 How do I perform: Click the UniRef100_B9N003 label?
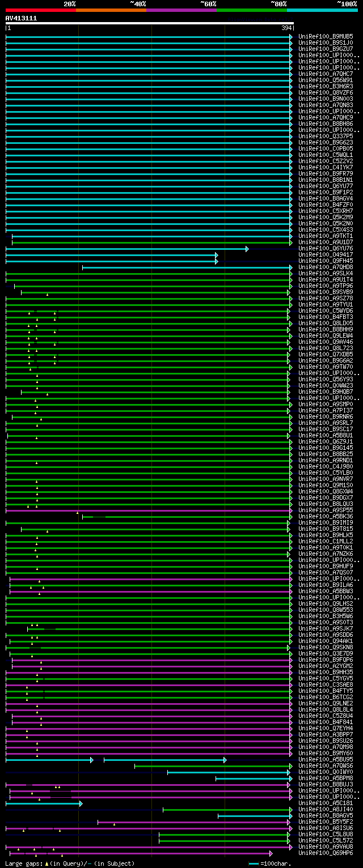point(326,99)
